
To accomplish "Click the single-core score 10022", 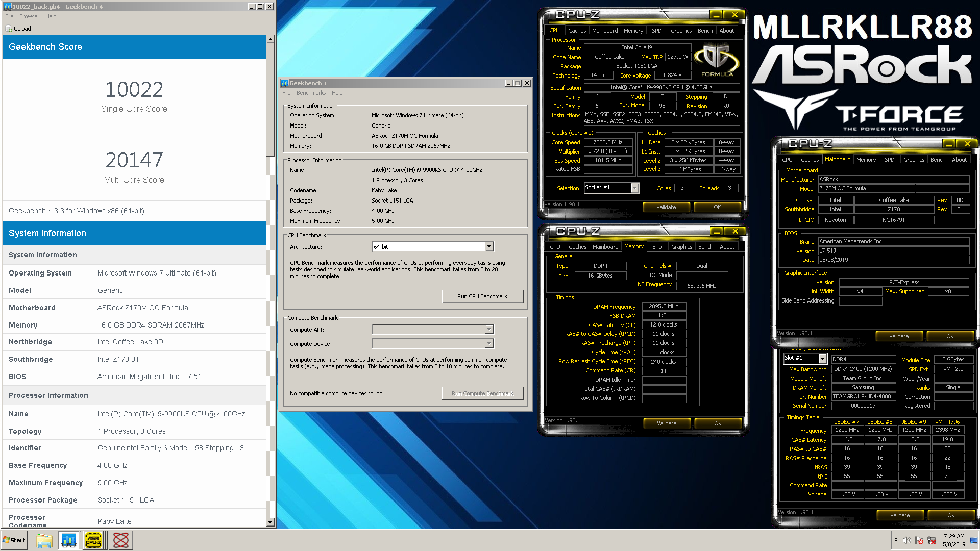I will coord(134,90).
